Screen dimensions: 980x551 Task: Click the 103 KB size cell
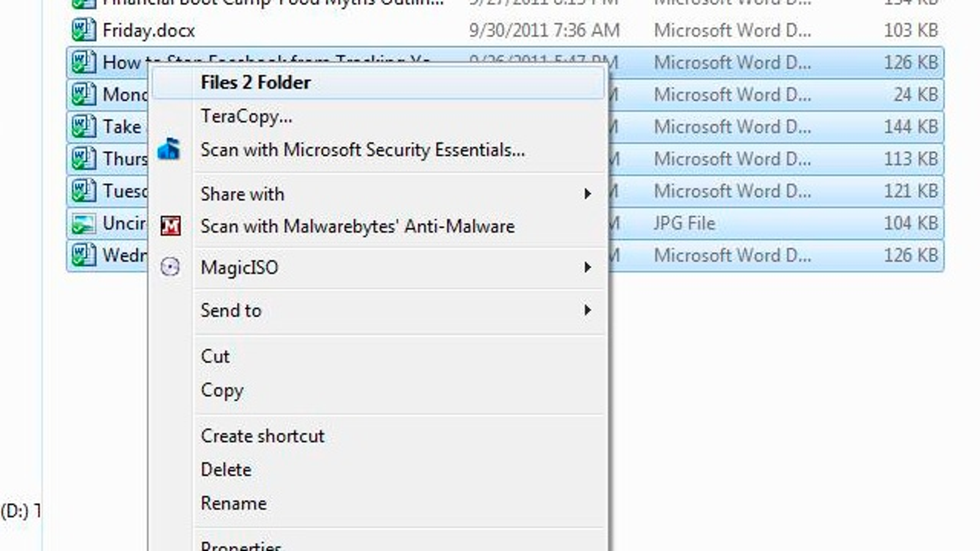911,30
